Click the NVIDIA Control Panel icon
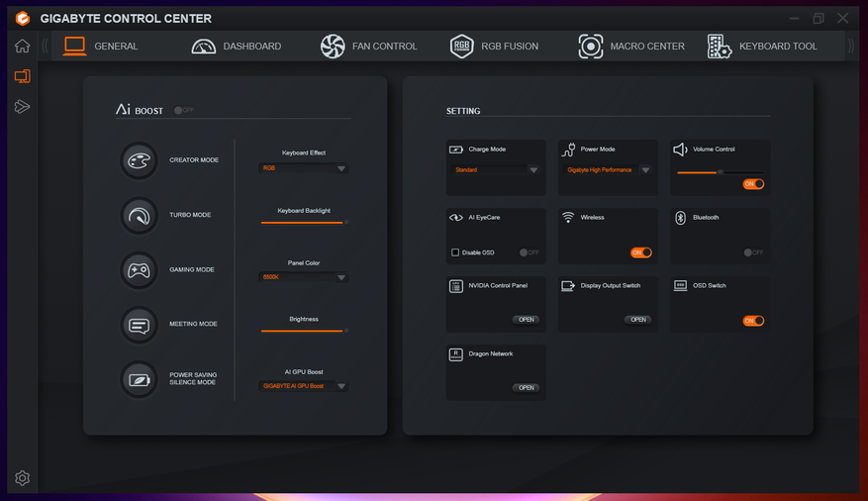Viewport: 868px width, 501px height. tap(456, 286)
